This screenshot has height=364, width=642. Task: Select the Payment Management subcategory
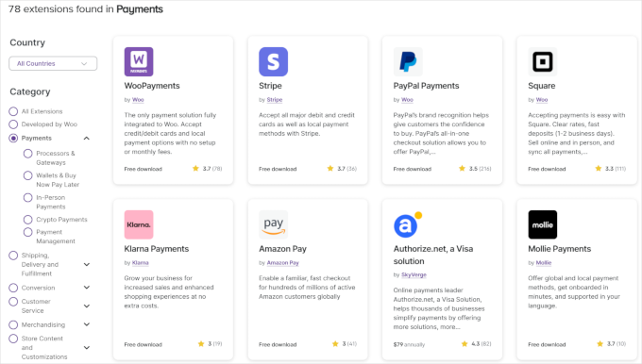[x=27, y=232]
